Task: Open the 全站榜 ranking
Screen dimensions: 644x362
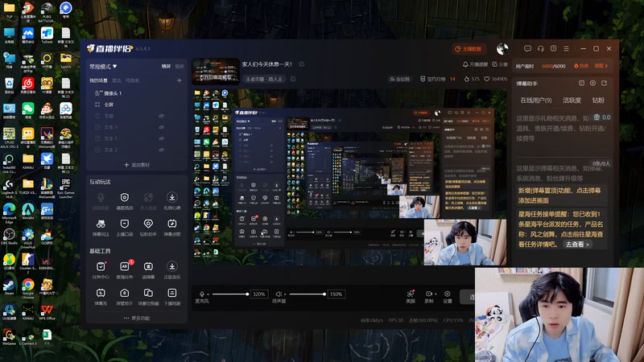Action: click(399, 79)
